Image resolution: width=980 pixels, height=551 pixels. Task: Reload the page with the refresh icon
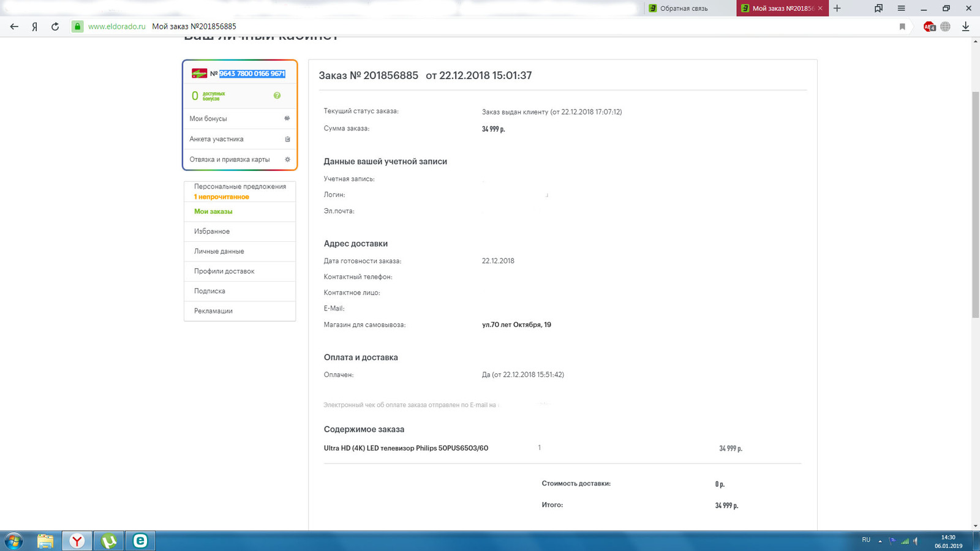click(55, 26)
